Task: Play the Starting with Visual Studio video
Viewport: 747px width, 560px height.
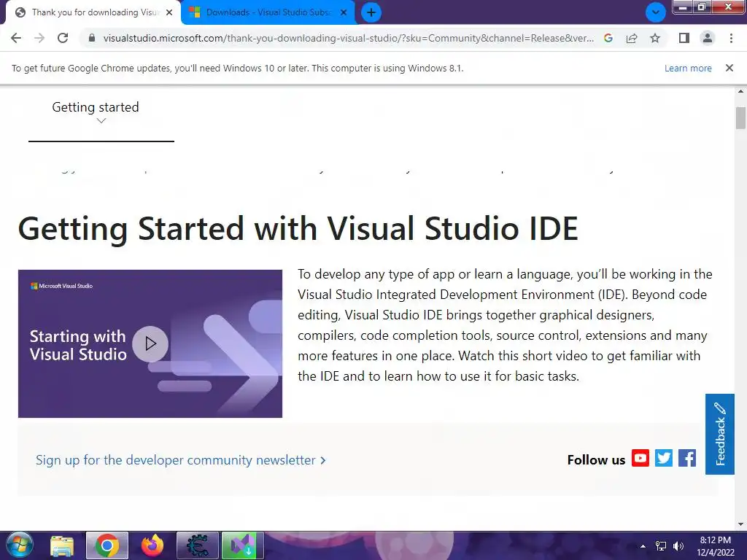Action: tap(150, 344)
